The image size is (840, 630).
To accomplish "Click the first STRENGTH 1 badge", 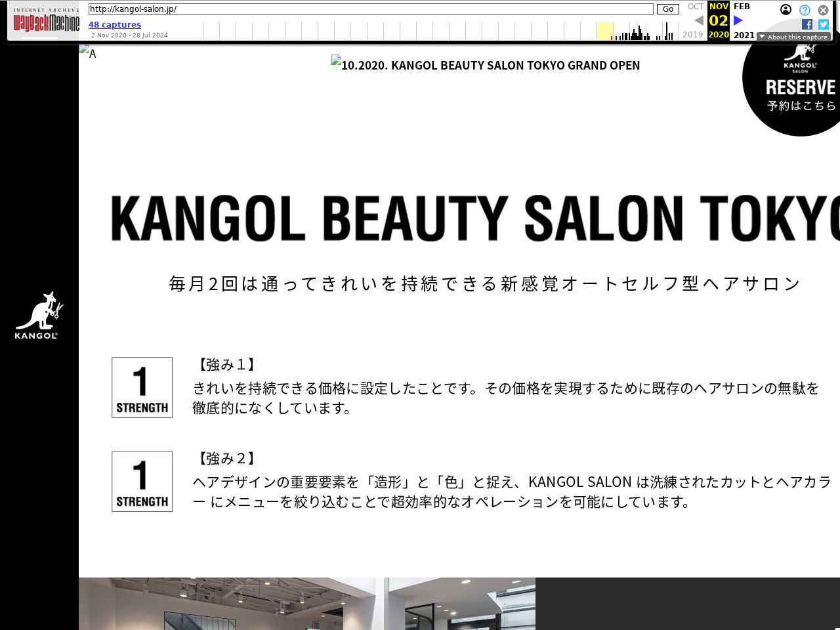I will pos(142,387).
